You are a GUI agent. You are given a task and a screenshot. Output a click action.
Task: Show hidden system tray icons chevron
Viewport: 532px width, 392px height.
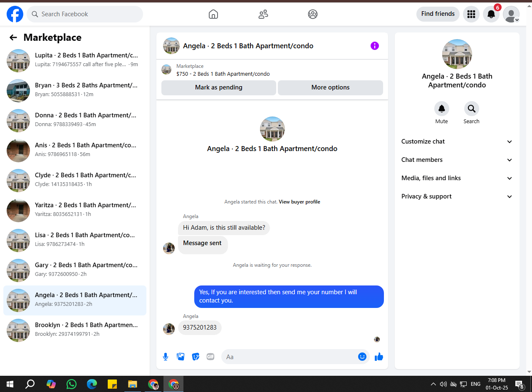433,384
